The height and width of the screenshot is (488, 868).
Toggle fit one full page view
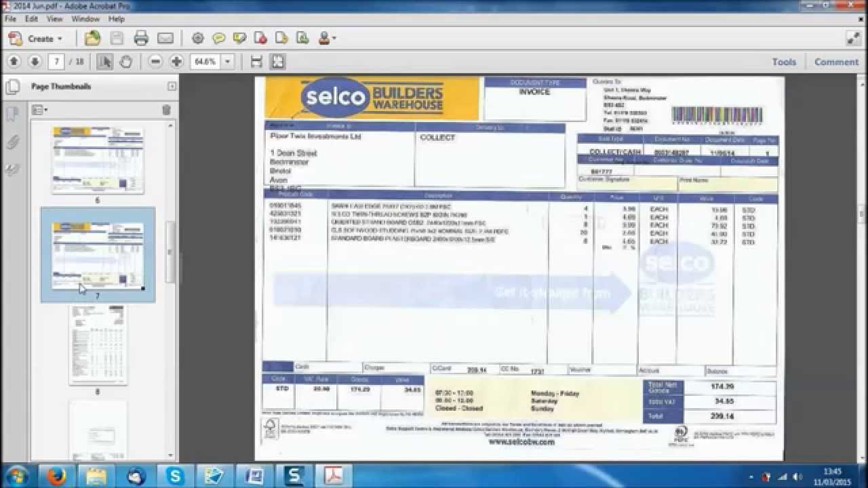click(277, 62)
